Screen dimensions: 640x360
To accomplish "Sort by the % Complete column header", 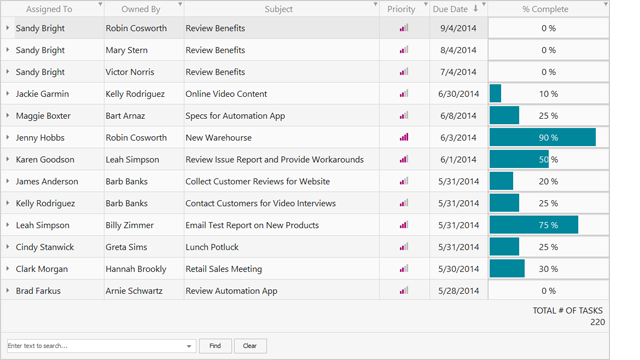I will 545,9.
